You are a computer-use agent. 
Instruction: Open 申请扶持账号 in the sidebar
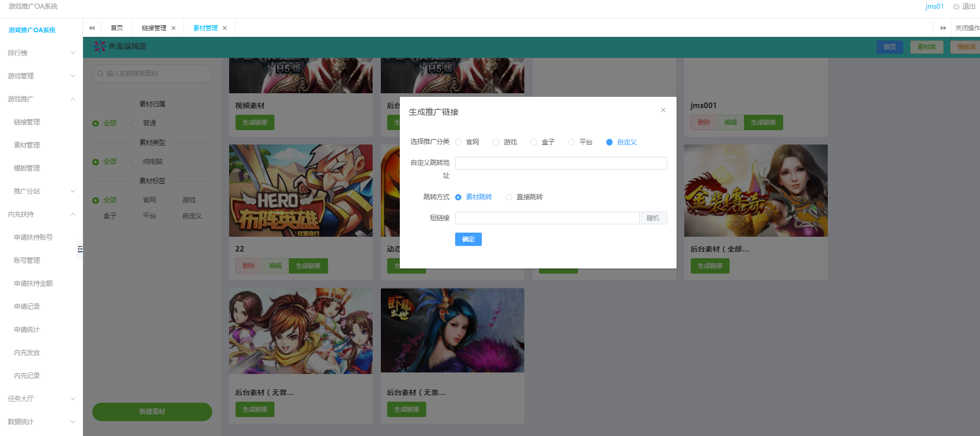tap(33, 237)
